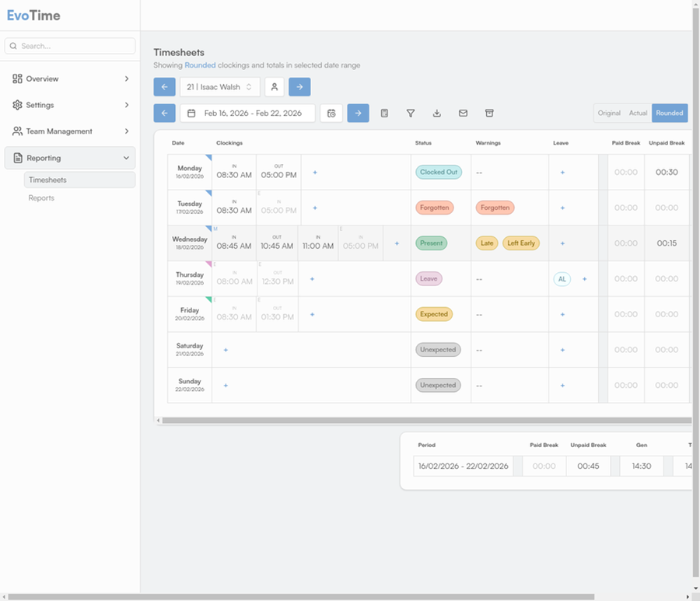Click Team Management people icon
The height and width of the screenshot is (601, 700).
coord(17,131)
